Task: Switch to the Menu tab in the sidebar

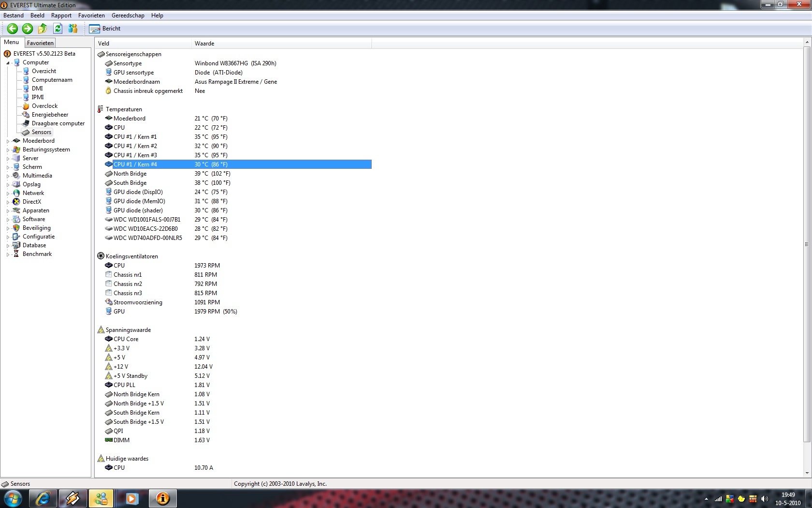Action: [12, 42]
